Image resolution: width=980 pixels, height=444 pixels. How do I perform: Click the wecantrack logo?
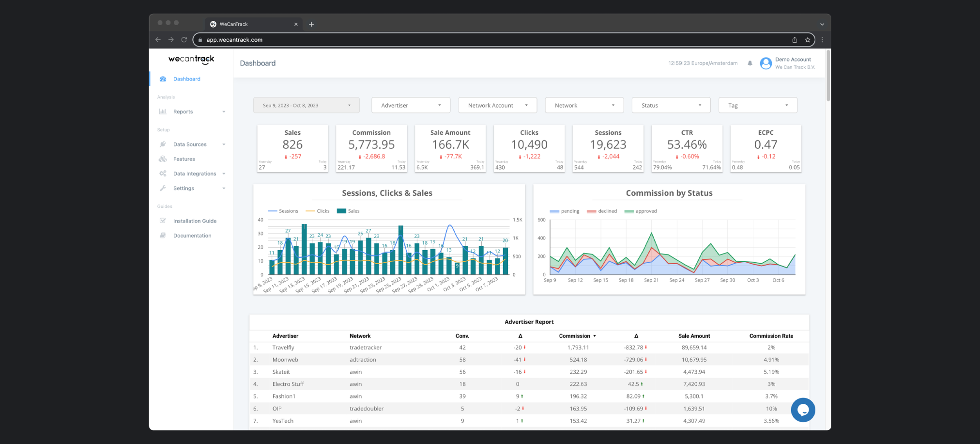[191, 59]
